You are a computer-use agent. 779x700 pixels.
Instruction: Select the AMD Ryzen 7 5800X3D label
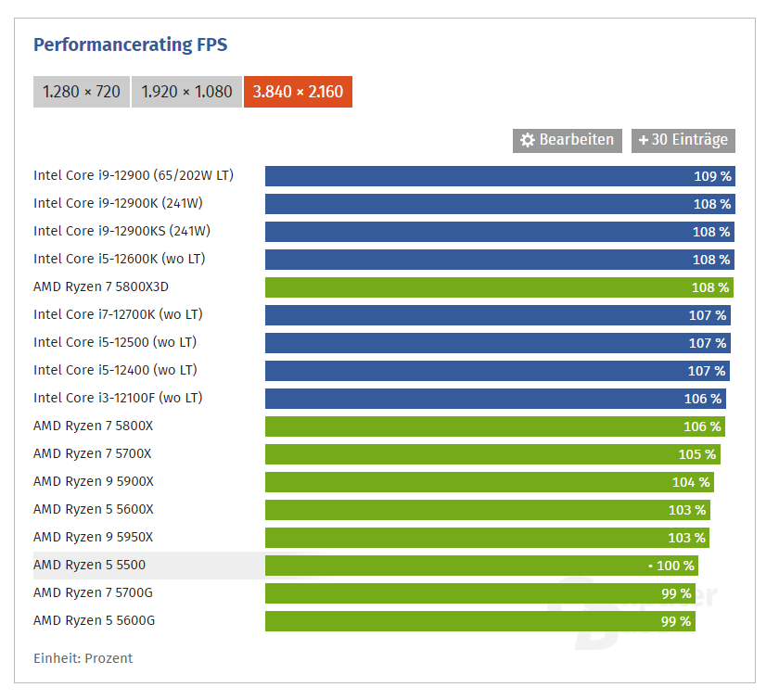(101, 287)
